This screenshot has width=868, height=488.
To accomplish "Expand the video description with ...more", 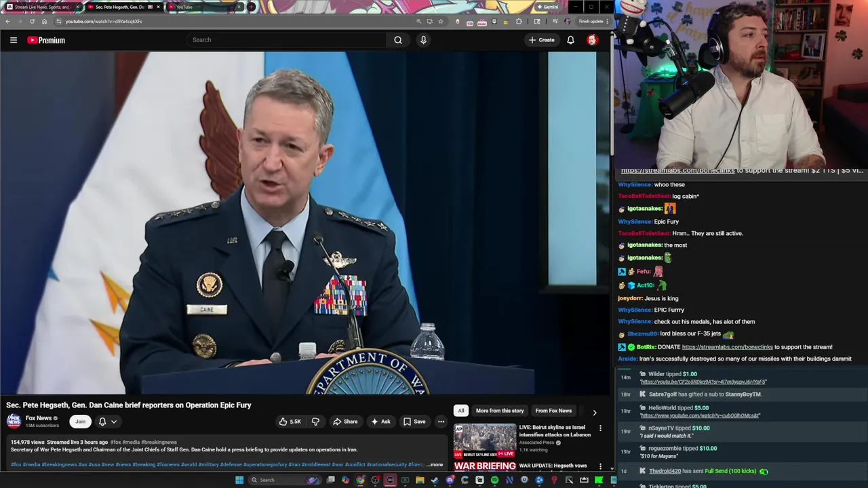I will point(435,465).
